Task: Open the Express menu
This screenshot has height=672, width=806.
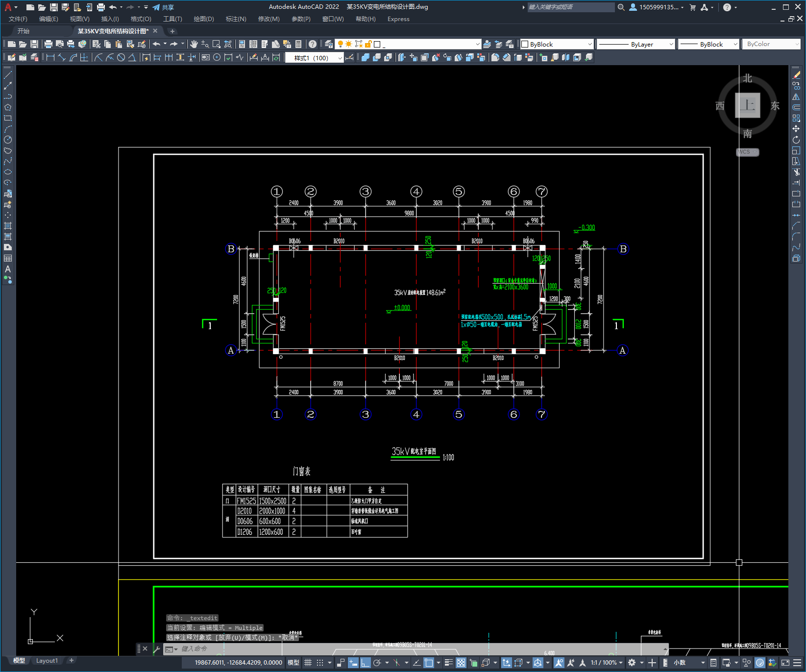Action: coord(398,19)
